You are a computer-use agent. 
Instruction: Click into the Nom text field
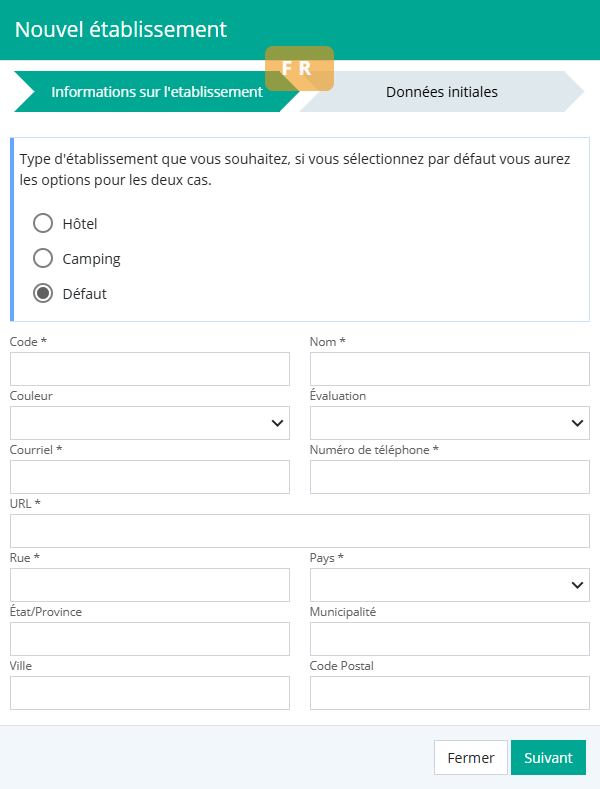[450, 369]
